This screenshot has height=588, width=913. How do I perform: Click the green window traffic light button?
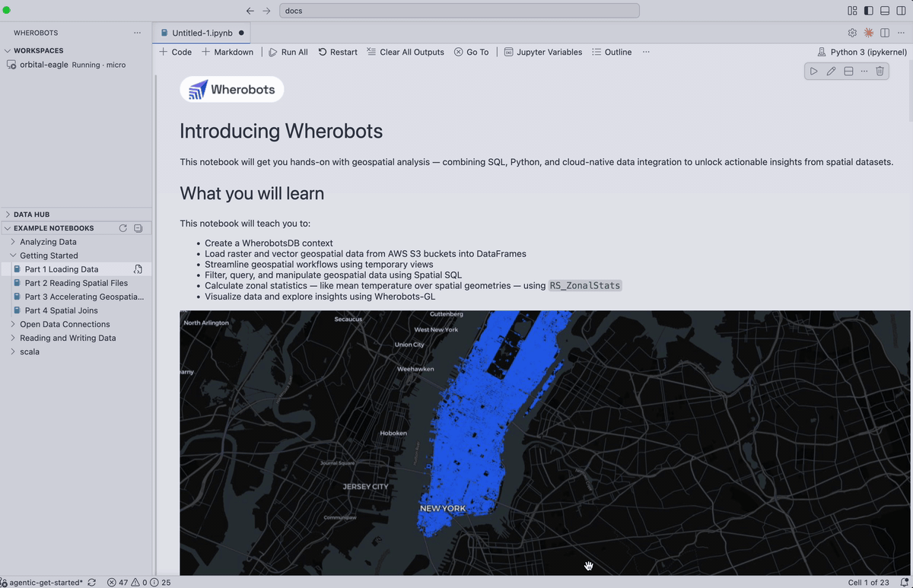coord(7,11)
